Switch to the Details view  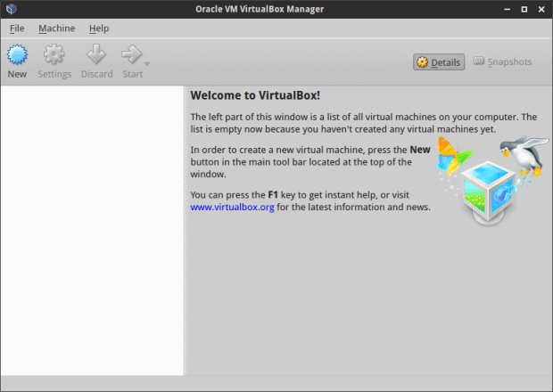(439, 62)
